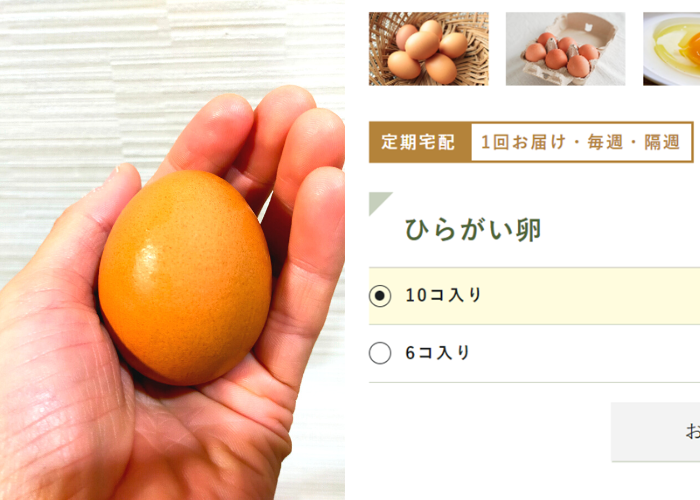Open the egg carton thumbnail
700x500 pixels.
pos(565,49)
